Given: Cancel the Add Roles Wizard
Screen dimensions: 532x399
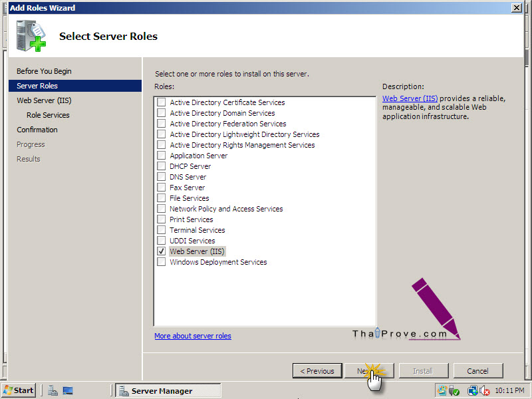Looking at the screenshot, I should click(477, 371).
